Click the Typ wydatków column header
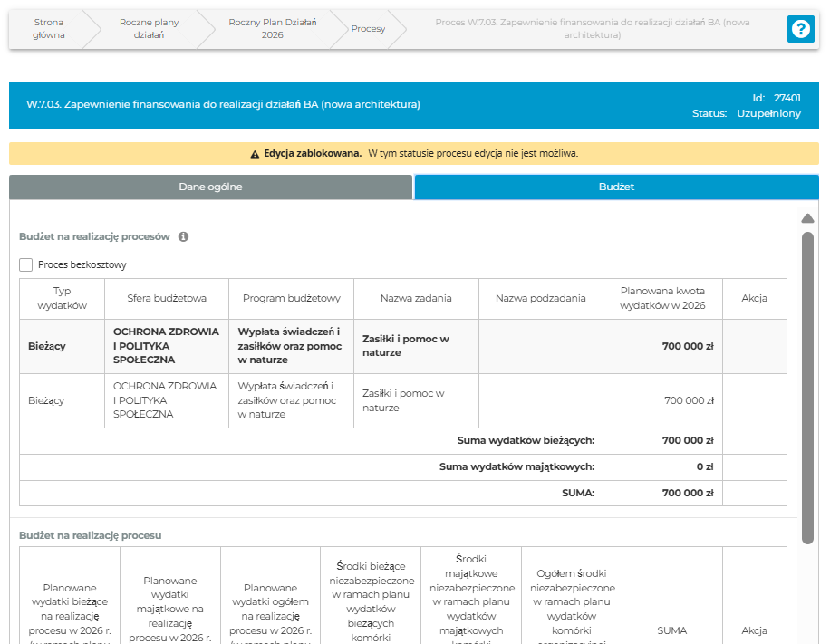830x644 pixels. click(x=62, y=298)
